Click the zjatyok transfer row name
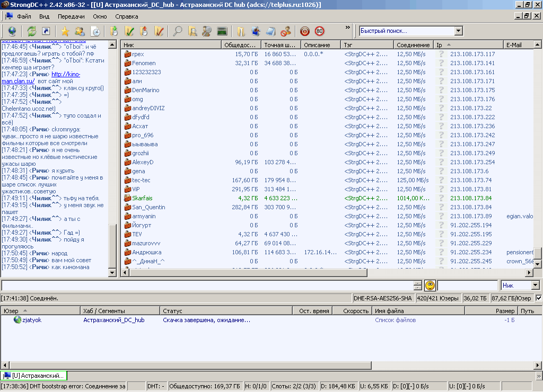543x392 pixels. click(32, 320)
